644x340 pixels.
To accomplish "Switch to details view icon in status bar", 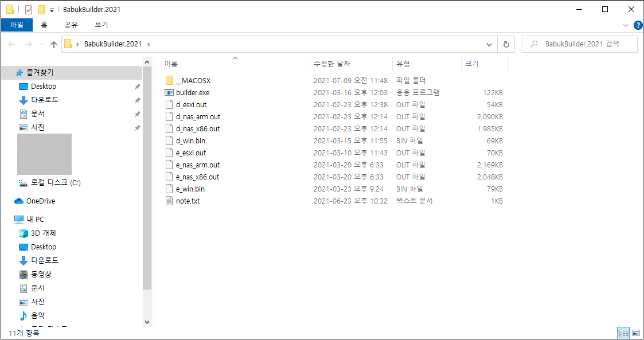I will point(623,333).
